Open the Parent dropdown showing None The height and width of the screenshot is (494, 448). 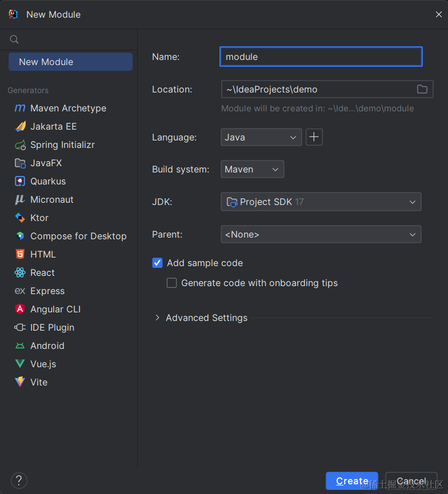[321, 234]
